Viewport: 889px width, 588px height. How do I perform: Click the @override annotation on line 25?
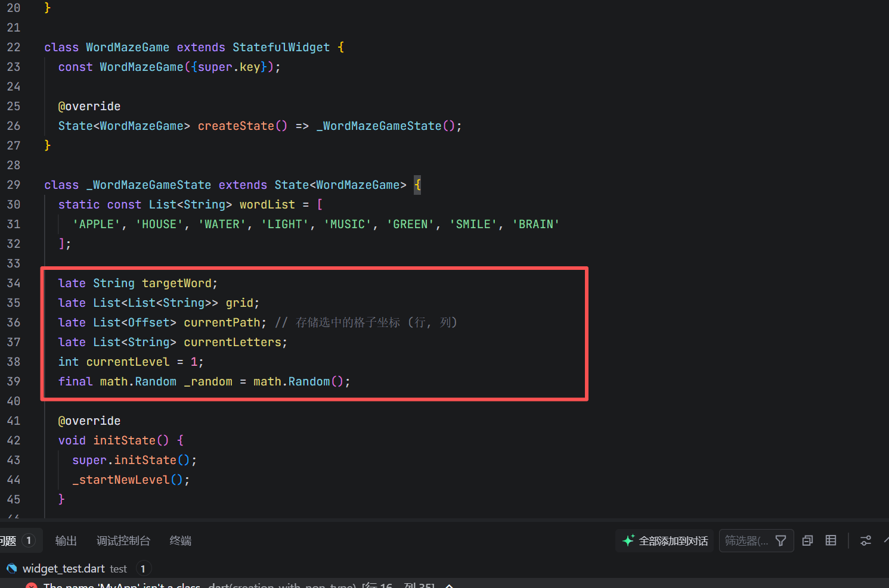pos(89,106)
